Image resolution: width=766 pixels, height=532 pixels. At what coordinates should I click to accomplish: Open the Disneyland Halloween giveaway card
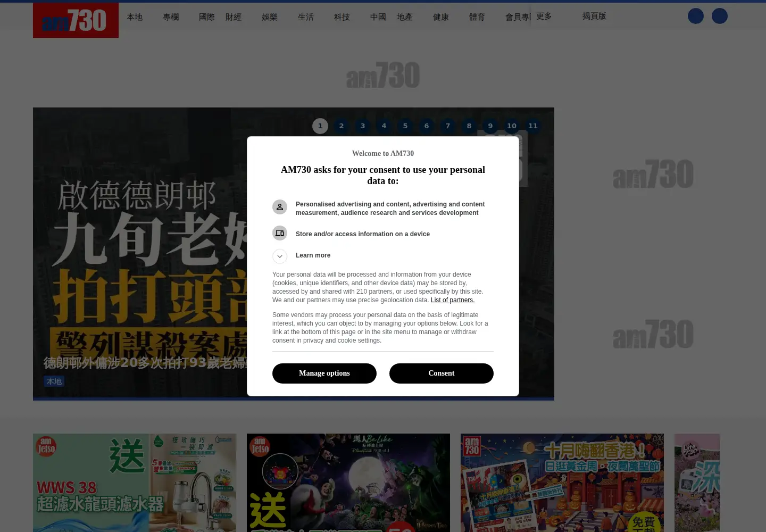tap(348, 483)
